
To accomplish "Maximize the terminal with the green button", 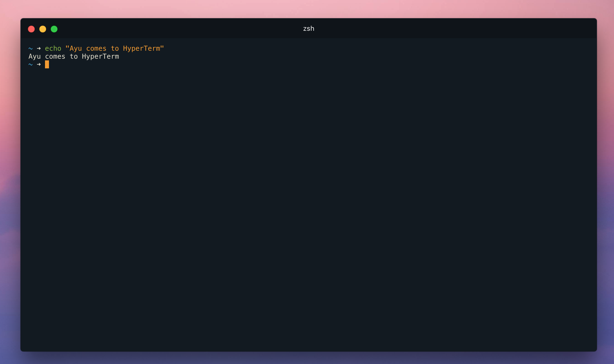I will click(x=54, y=29).
